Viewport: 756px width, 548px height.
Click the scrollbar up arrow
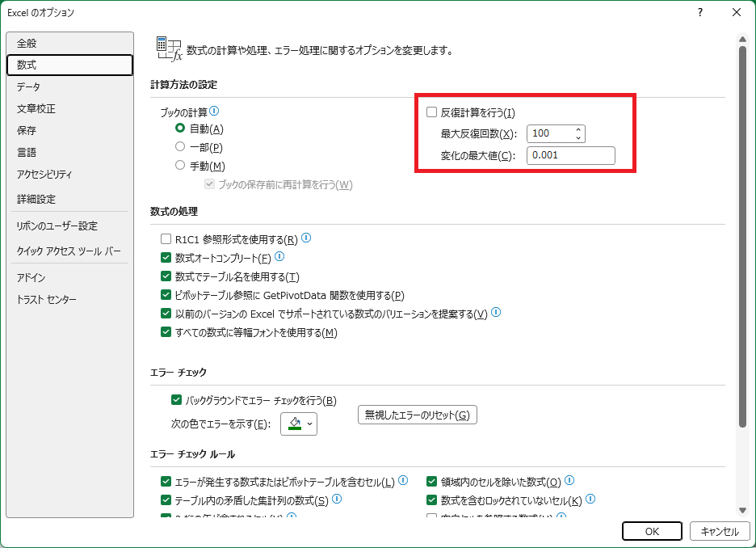pos(742,39)
